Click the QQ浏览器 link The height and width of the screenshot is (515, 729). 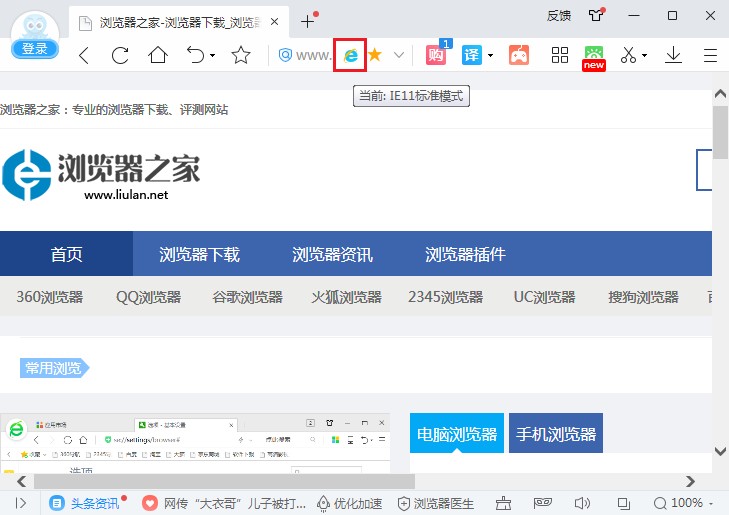[x=148, y=297]
